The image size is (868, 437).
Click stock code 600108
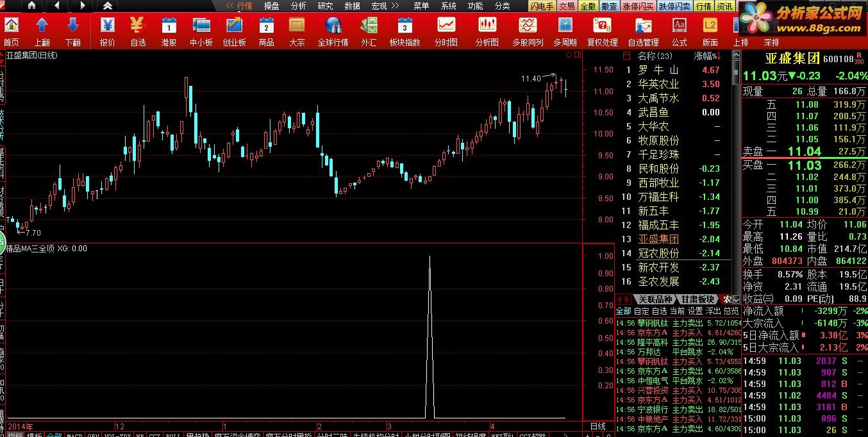point(839,59)
